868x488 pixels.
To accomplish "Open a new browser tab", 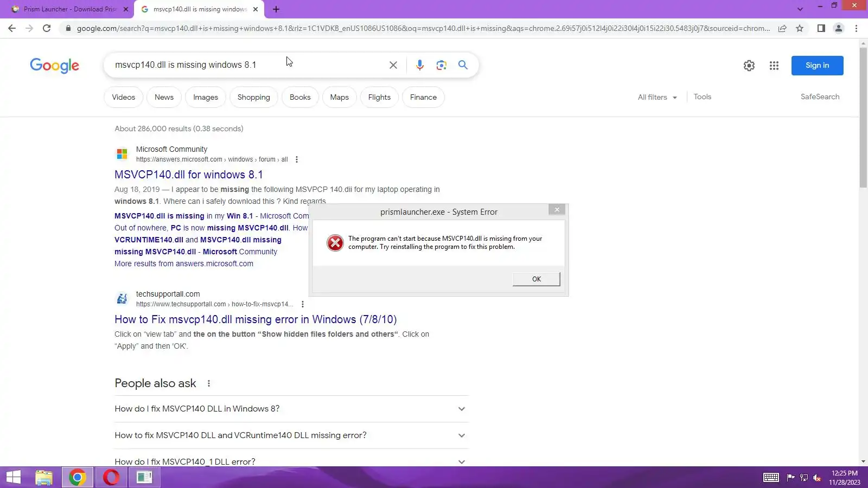I will 276,9.
